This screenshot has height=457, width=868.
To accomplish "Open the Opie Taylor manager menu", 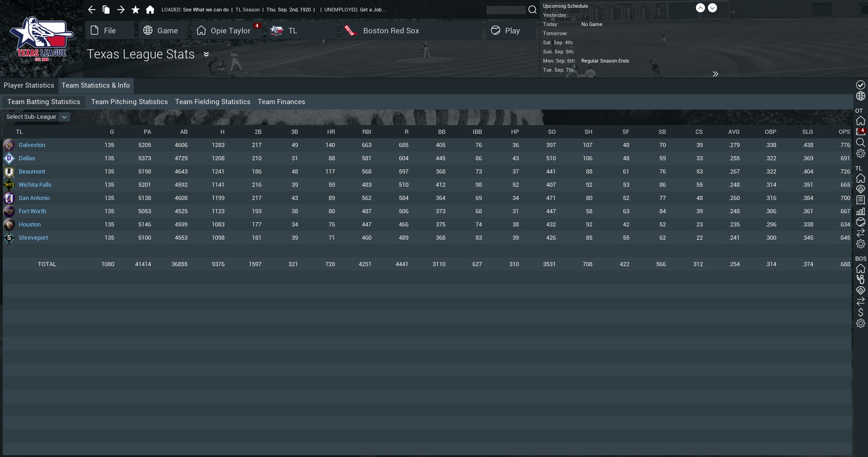I will (x=227, y=30).
